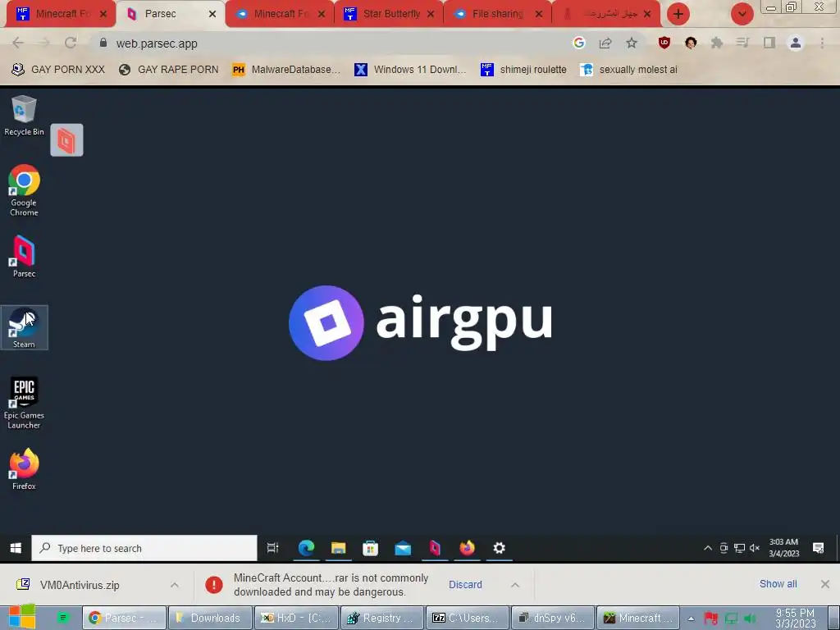This screenshot has height=630, width=840.
Task: Switch to HxD in the host taskbar
Action: 296,619
